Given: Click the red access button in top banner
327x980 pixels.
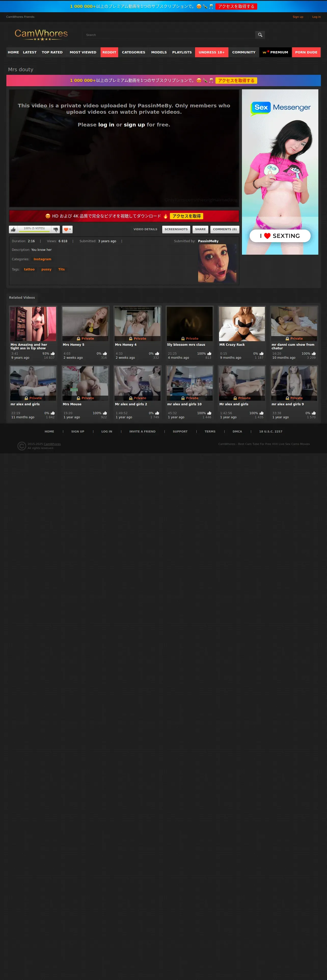Looking at the screenshot, I should click(236, 6).
